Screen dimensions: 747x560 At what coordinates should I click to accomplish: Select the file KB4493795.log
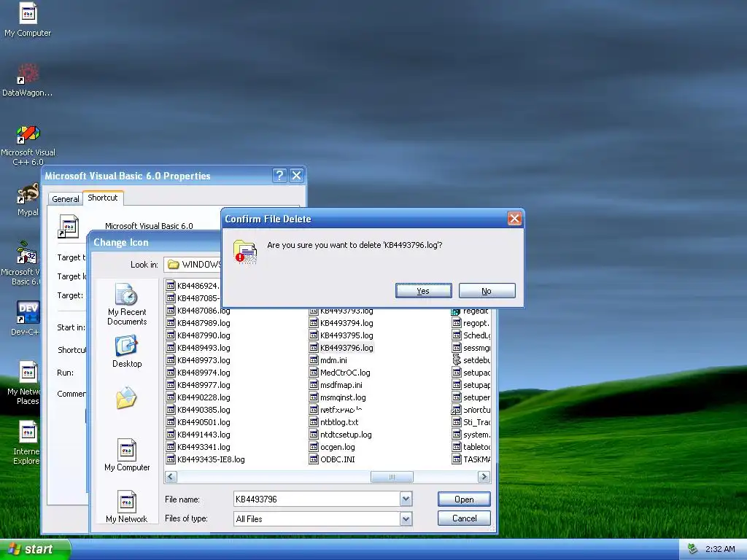[x=341, y=335]
